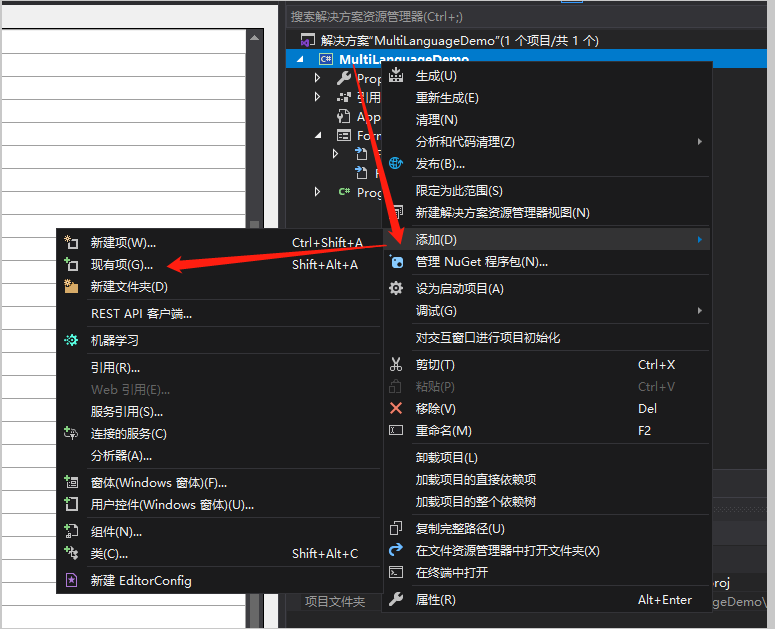Click the Build icon beside 生成(U)
The height and width of the screenshot is (629, 775).
396,76
